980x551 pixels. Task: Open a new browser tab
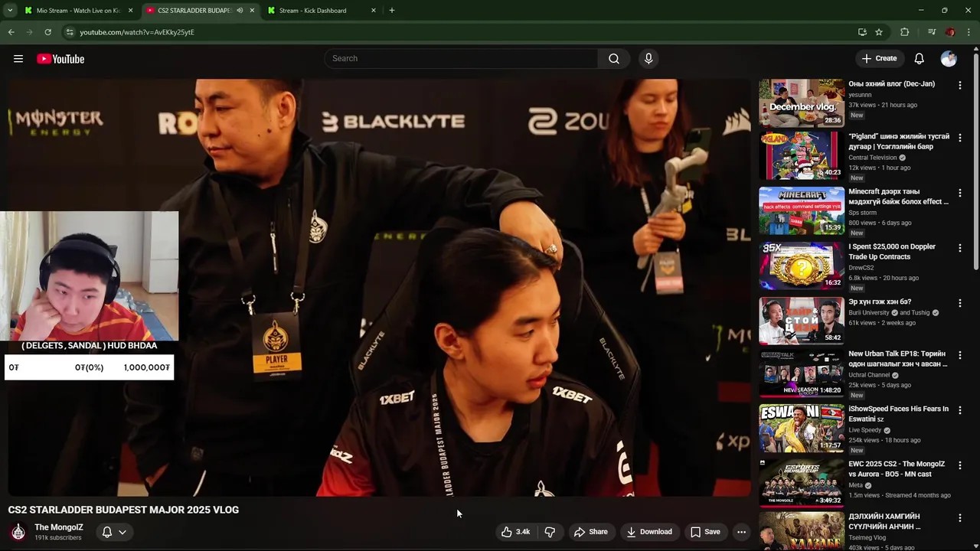(392, 11)
